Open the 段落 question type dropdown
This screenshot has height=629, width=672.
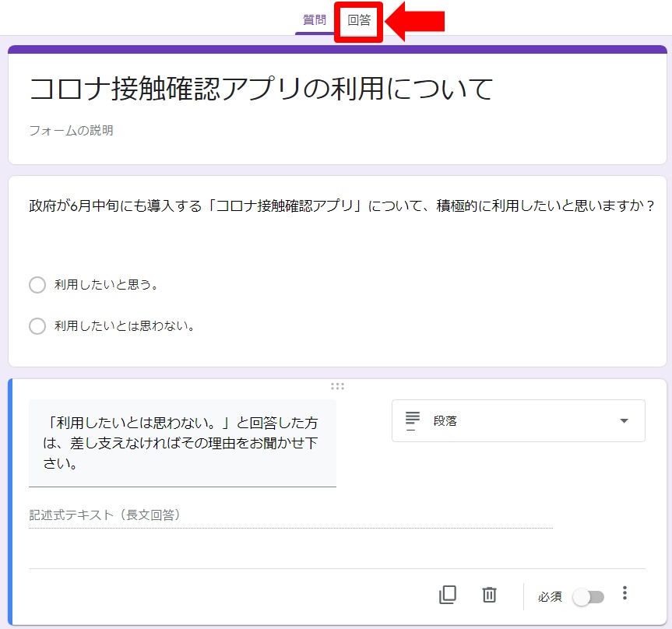[518, 420]
